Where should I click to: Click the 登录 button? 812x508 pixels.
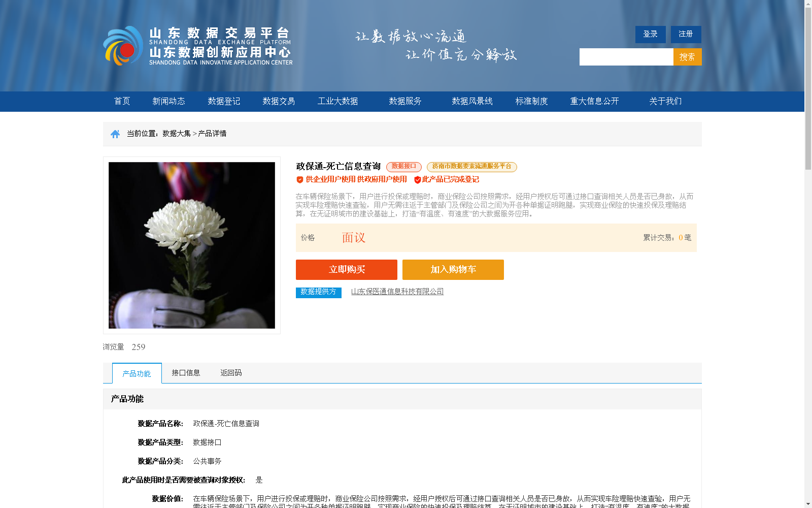[651, 35]
